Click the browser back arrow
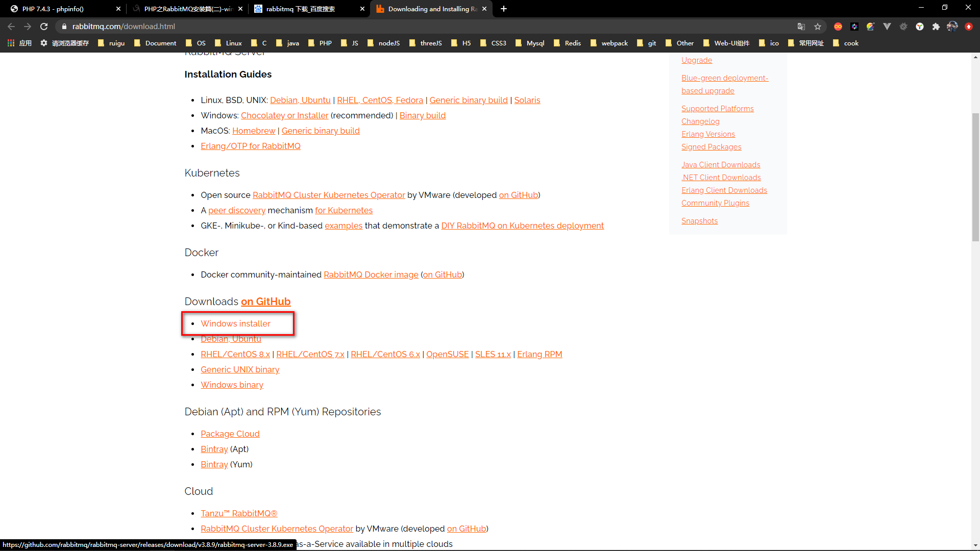The width and height of the screenshot is (980, 551). (11, 27)
